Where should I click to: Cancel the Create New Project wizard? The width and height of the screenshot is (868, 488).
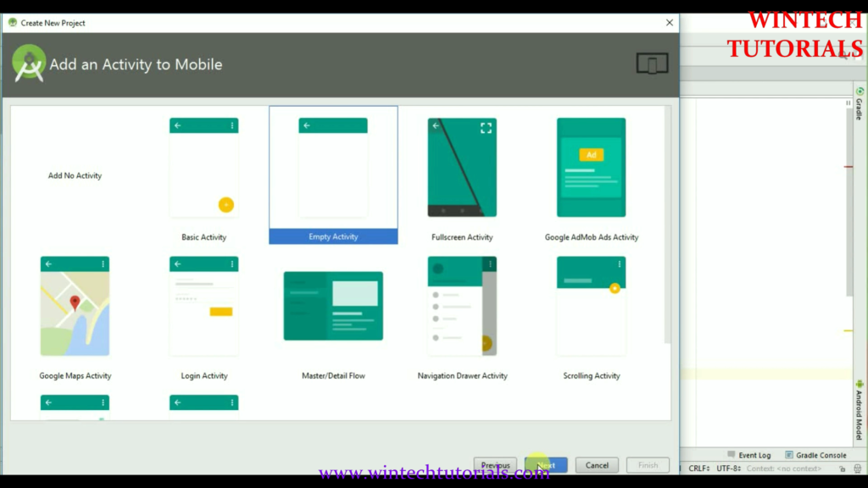click(597, 465)
